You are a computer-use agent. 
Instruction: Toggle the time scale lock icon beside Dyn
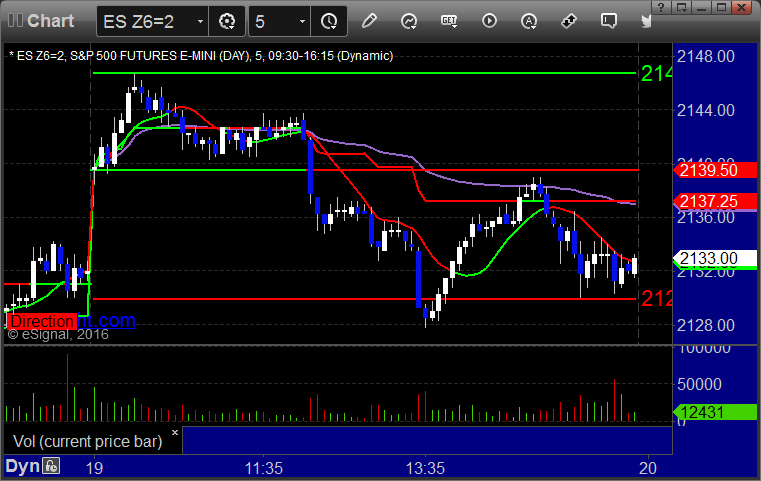pos(50,466)
